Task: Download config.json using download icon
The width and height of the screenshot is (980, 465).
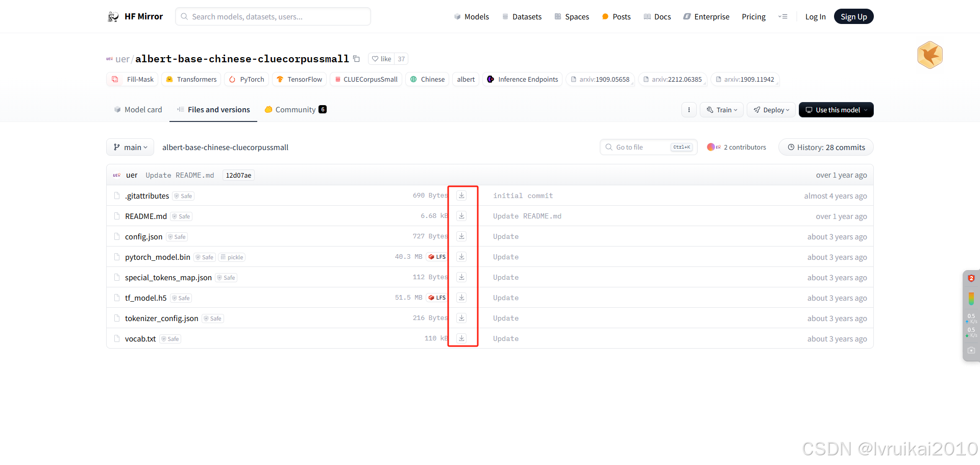Action: pos(461,236)
